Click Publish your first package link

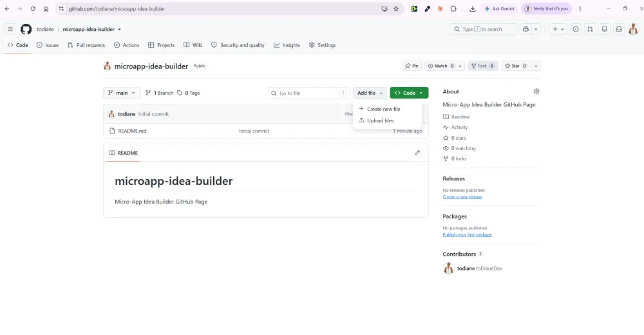[x=467, y=235]
